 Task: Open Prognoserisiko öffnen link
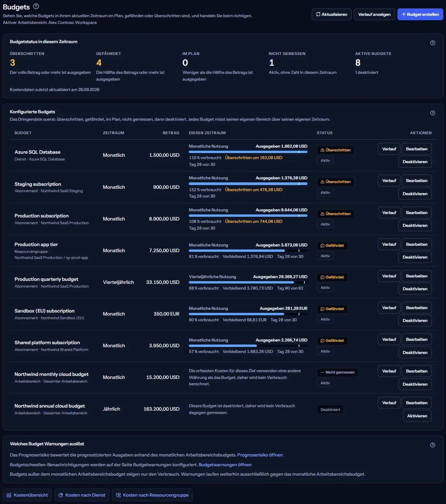point(260,455)
